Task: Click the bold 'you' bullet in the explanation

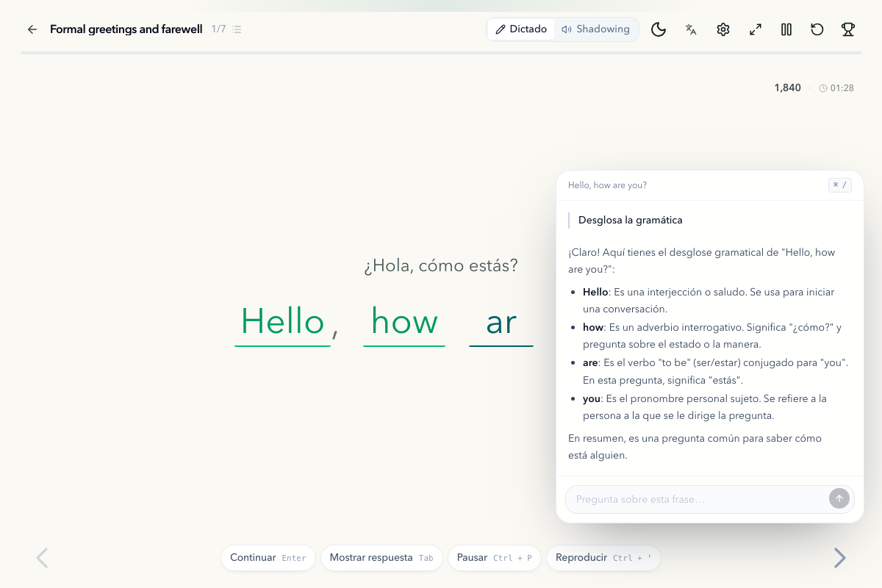Action: [592, 398]
